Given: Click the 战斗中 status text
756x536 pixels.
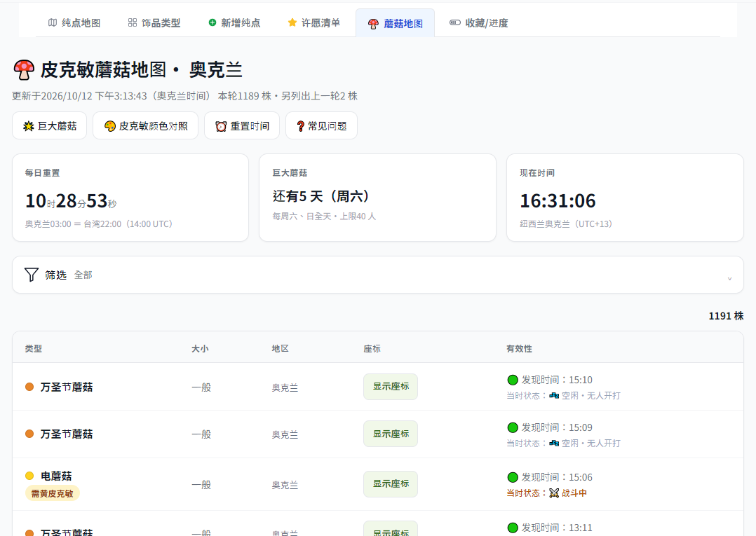Looking at the screenshot, I should tap(574, 493).
